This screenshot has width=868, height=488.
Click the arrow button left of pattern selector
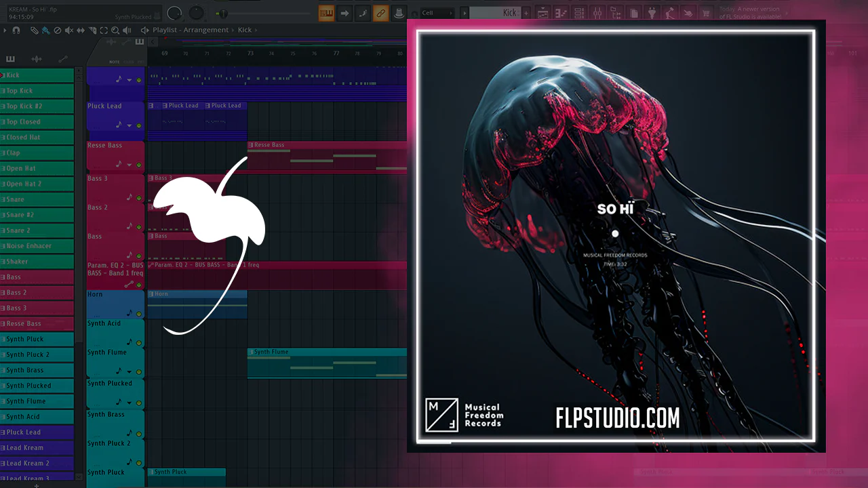click(x=465, y=13)
